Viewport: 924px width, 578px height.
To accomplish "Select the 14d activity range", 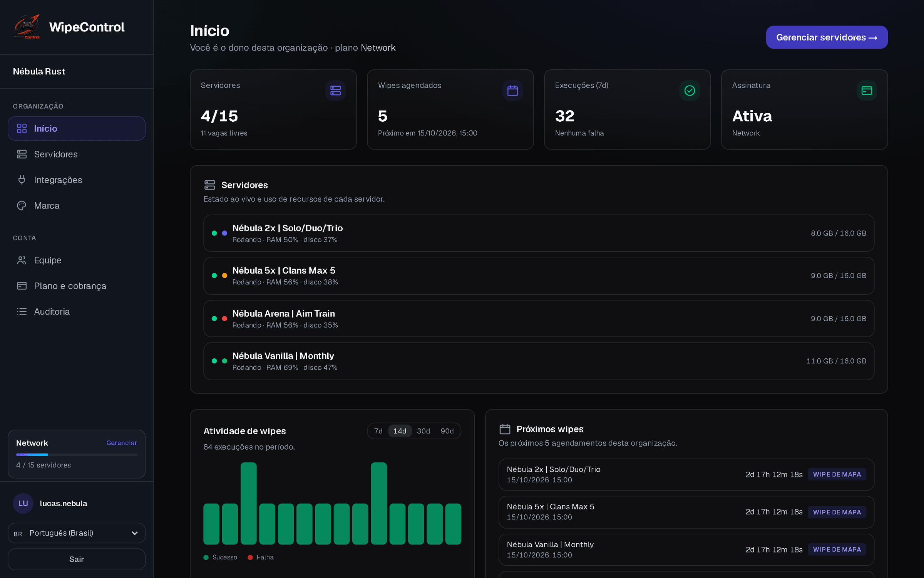I will [400, 431].
